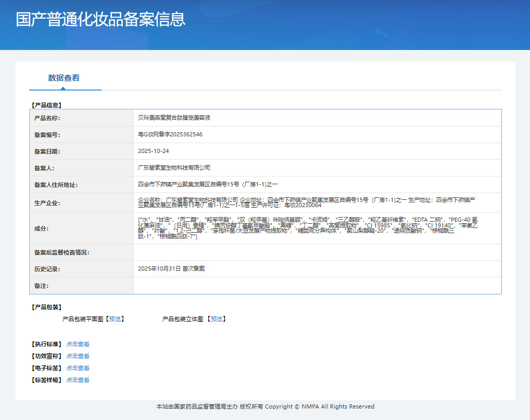Click the history record 2025年10月31日 首次备案
The image size is (530, 420).
(x=171, y=269)
